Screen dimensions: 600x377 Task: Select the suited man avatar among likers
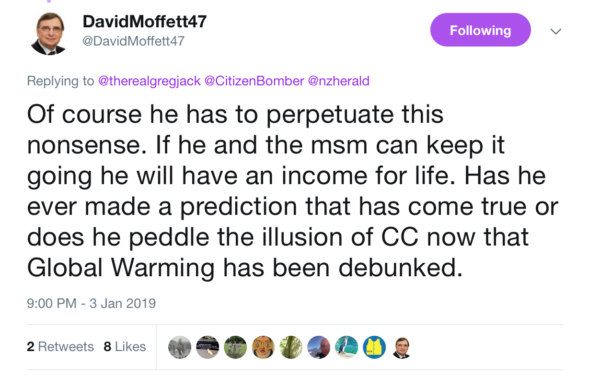click(402, 348)
